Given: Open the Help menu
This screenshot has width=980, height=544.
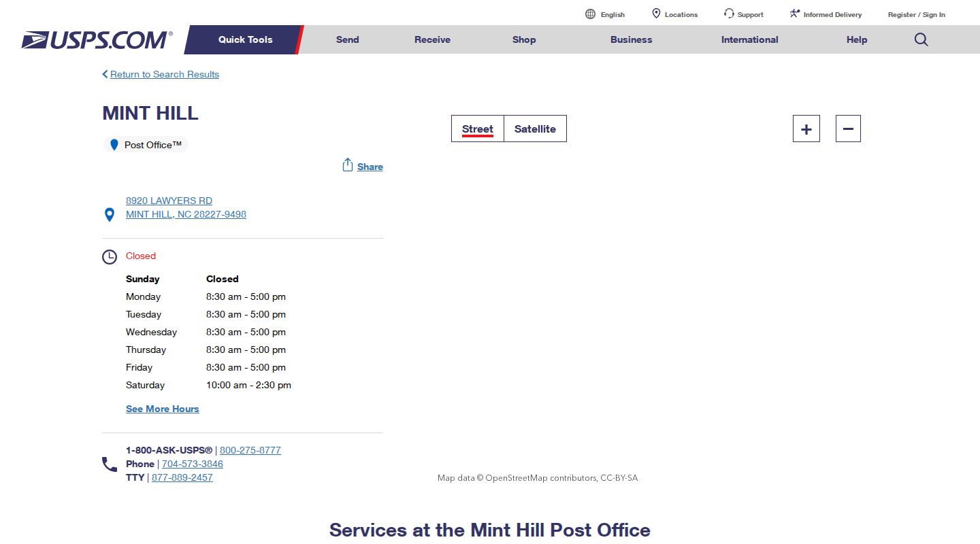Looking at the screenshot, I should click(x=857, y=39).
